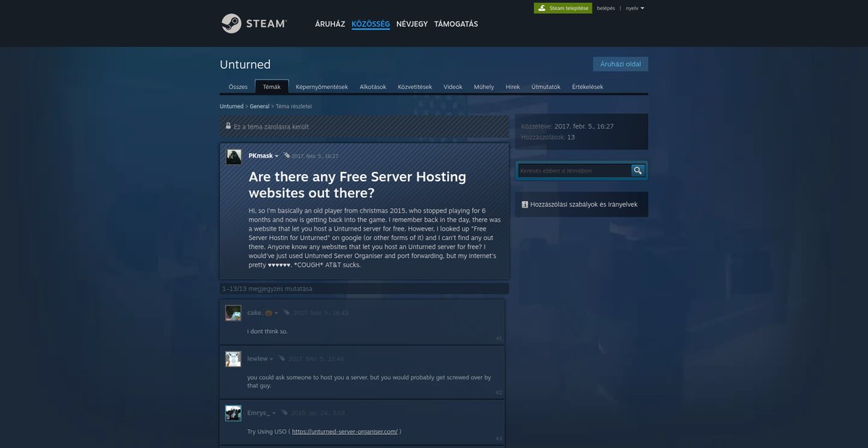
Task: Click the belépés login link
Action: click(x=605, y=8)
